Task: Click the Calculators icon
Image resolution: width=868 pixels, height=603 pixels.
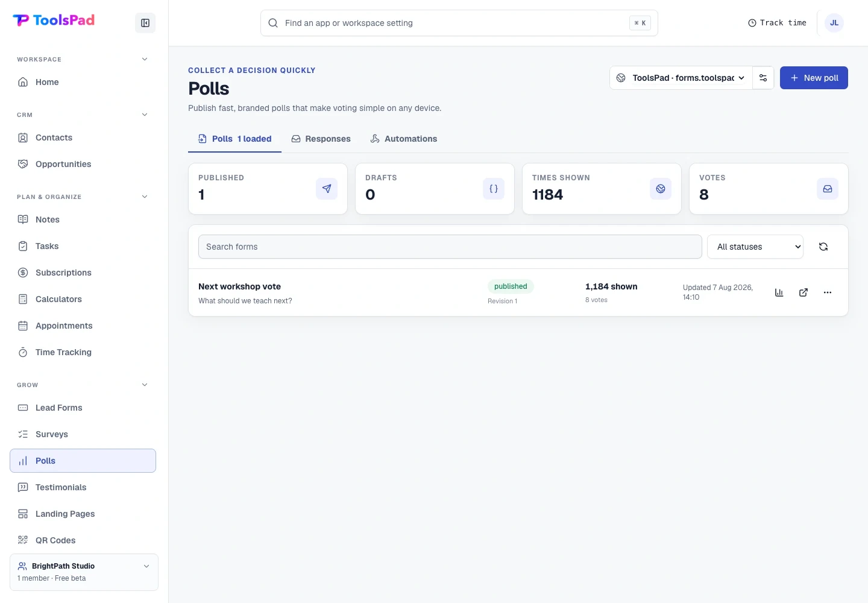Action: [x=23, y=299]
